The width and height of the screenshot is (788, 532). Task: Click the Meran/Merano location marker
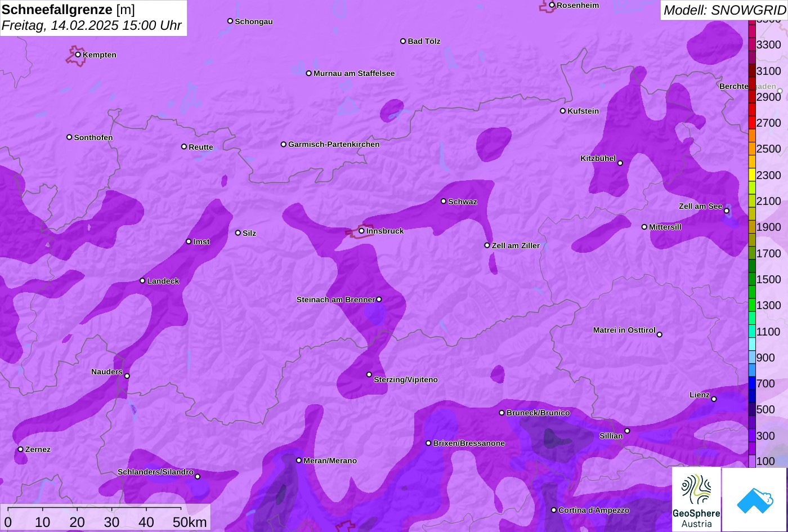point(299,461)
